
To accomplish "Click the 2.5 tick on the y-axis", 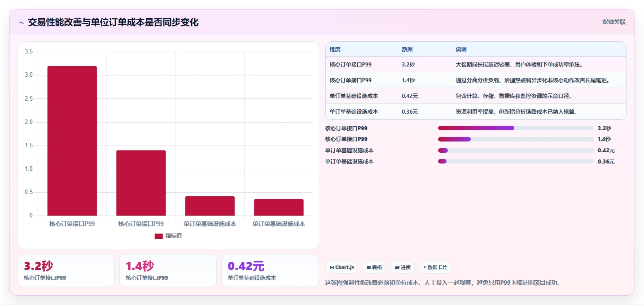I will point(29,98).
